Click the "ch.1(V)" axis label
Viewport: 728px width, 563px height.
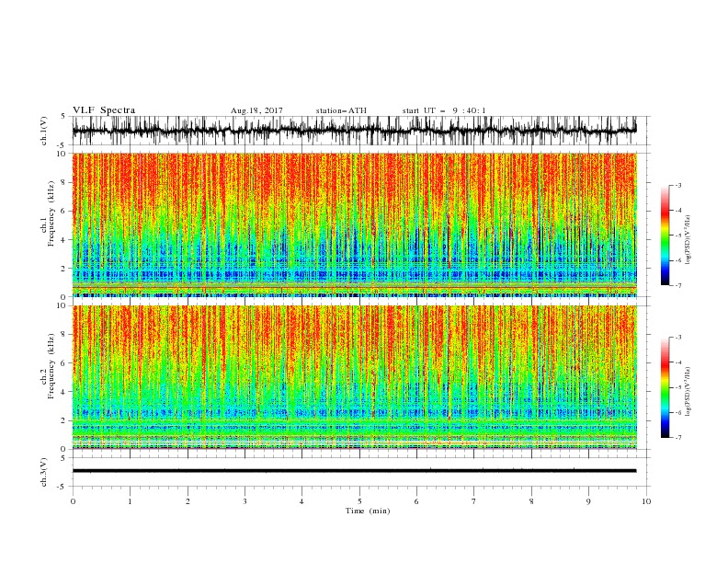click(44, 131)
